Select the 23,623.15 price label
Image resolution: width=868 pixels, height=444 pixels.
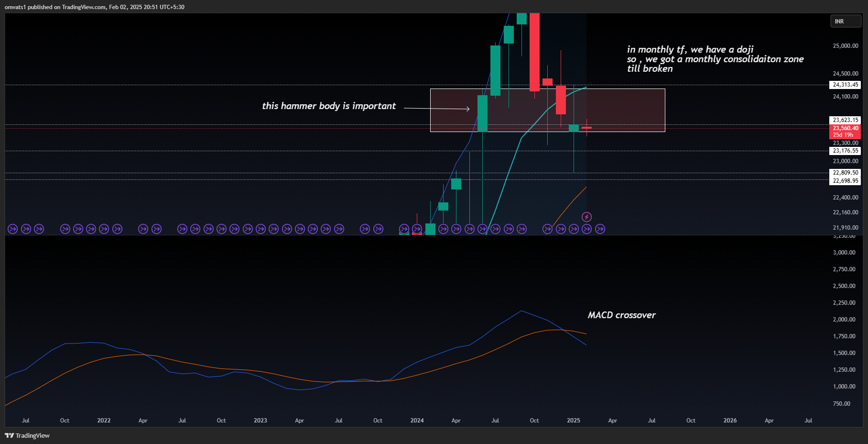(x=845, y=120)
